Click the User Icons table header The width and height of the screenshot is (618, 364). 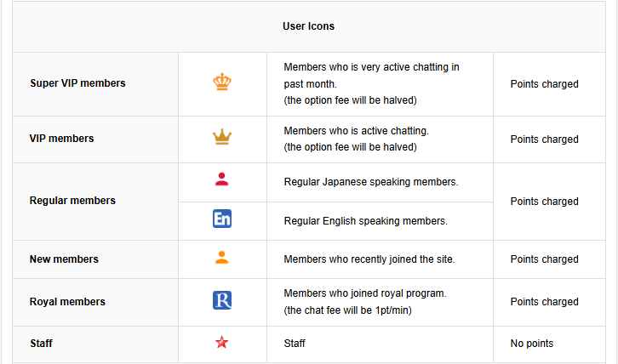pyautogui.click(x=308, y=26)
